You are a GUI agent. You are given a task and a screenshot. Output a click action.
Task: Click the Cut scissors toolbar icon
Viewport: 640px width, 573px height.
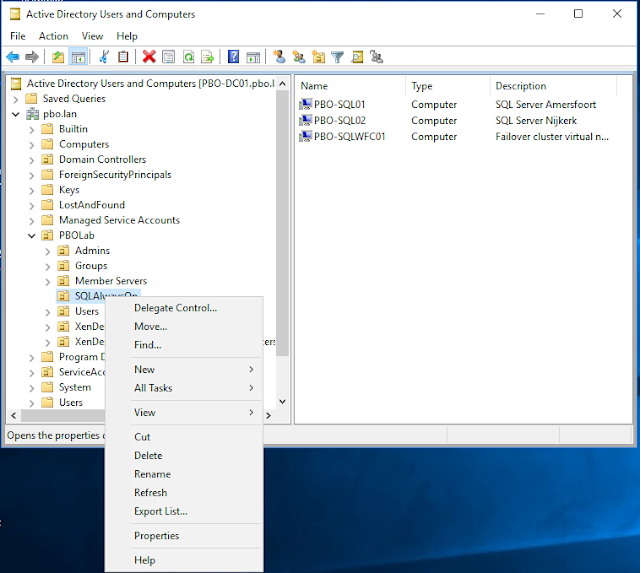(x=104, y=57)
